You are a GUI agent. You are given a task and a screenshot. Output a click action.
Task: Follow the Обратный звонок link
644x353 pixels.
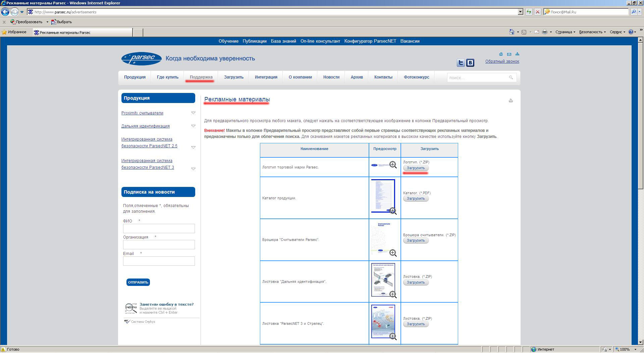(502, 61)
